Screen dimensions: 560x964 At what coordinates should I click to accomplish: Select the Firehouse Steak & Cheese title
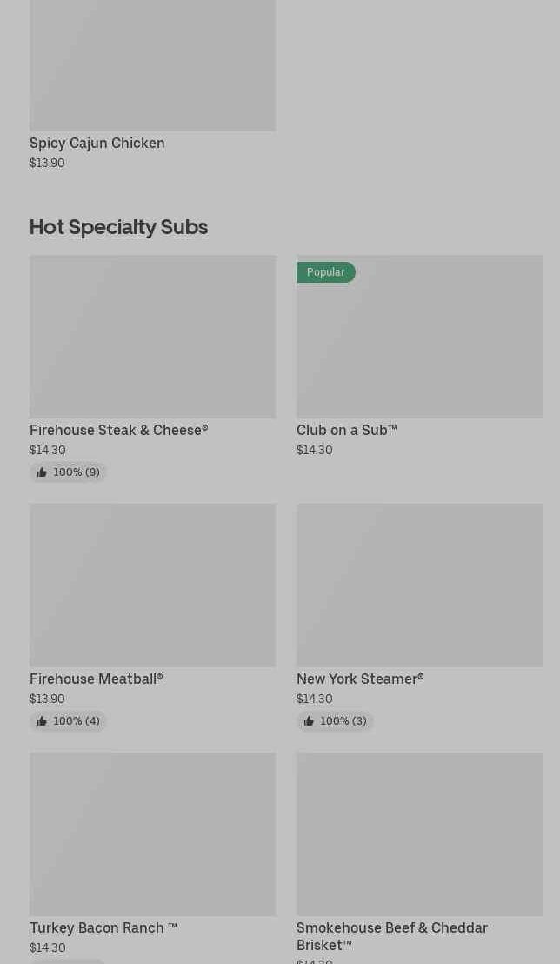click(x=118, y=430)
